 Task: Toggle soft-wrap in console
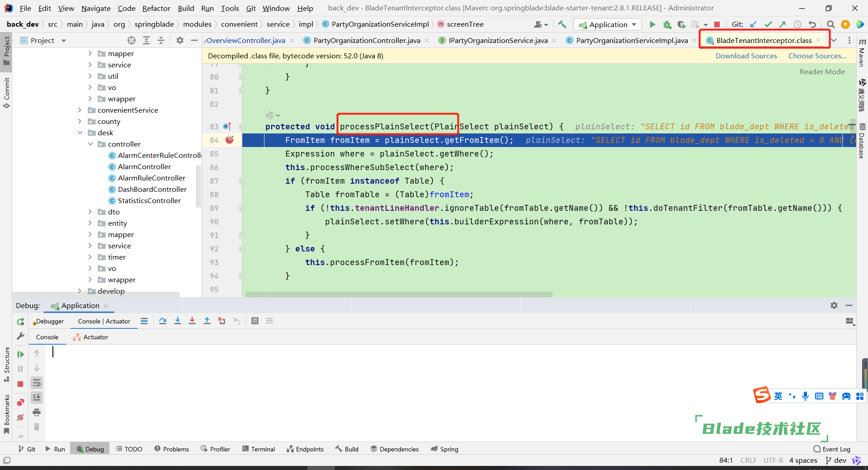[x=37, y=383]
